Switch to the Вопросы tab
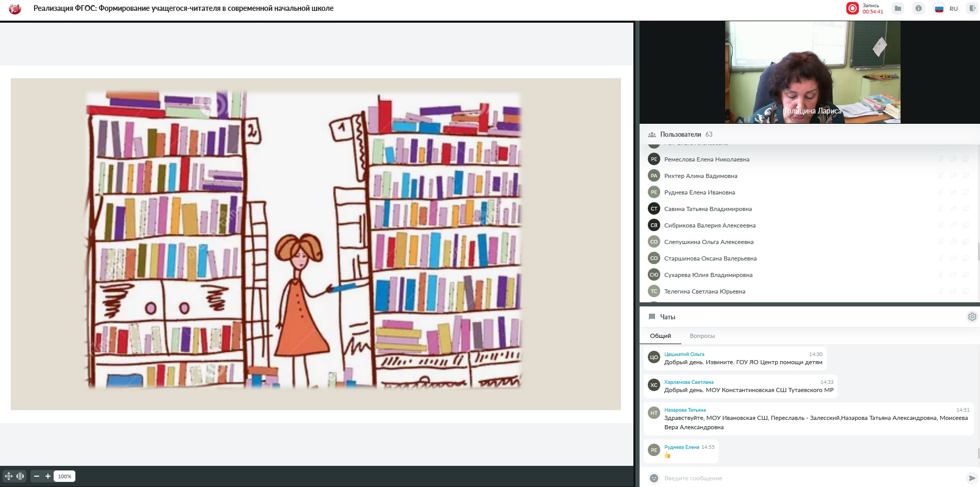 point(702,336)
